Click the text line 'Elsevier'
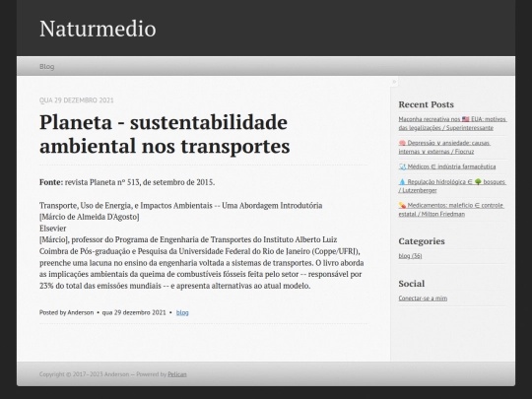The width and height of the screenshot is (532, 399). [x=52, y=229]
